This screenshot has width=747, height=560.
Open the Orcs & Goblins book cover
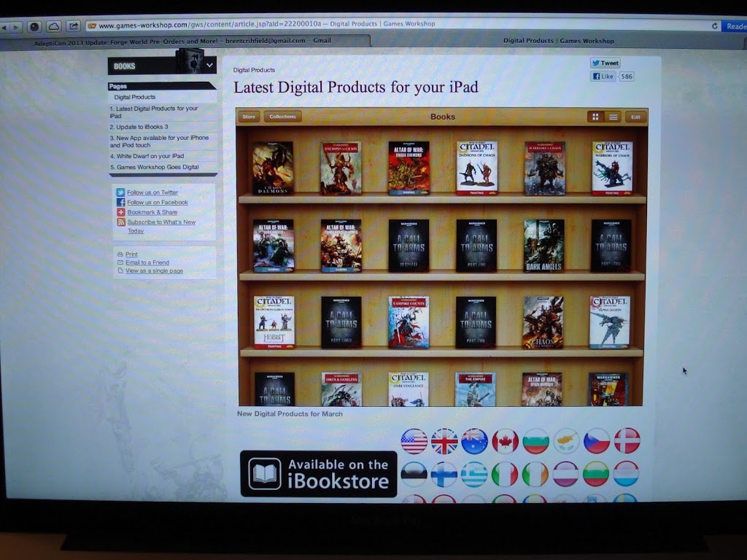(341, 389)
